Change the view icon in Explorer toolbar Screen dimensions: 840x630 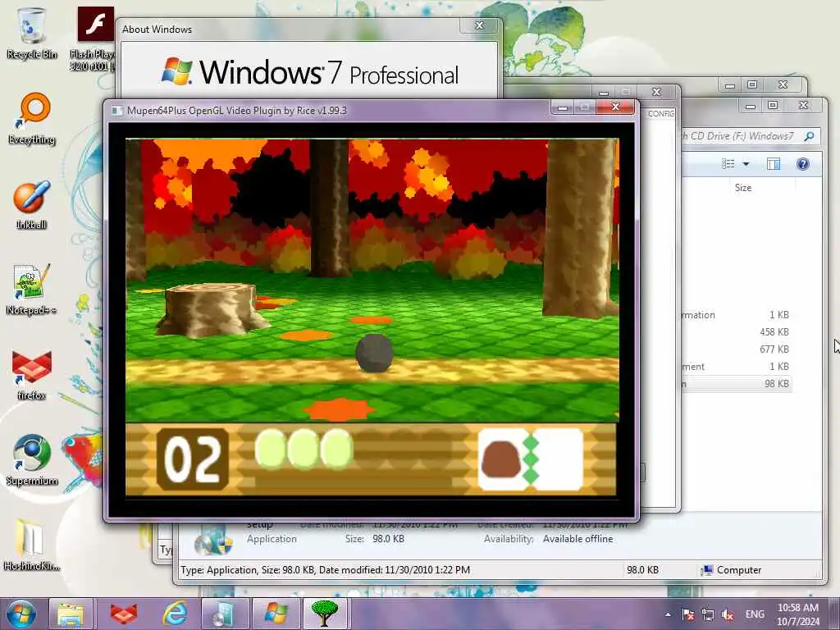[728, 164]
